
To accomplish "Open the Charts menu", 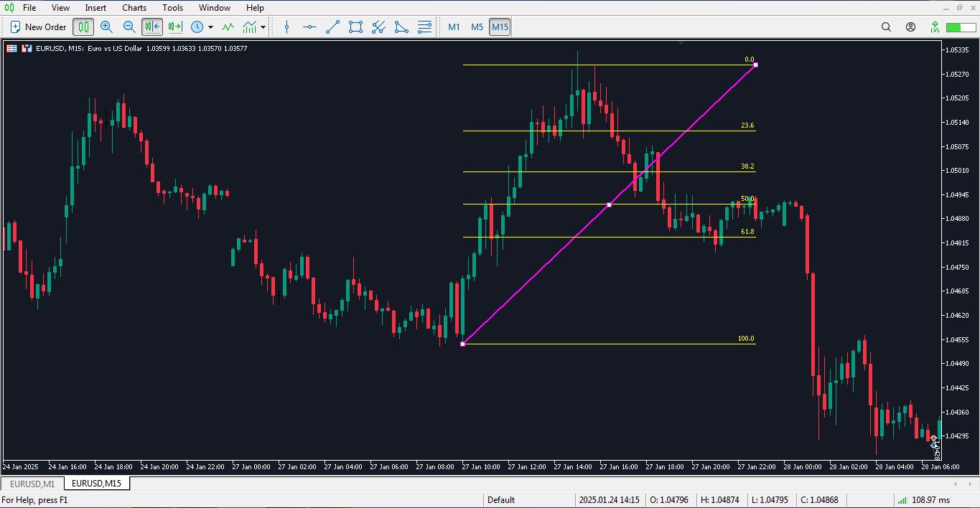I will (x=134, y=8).
